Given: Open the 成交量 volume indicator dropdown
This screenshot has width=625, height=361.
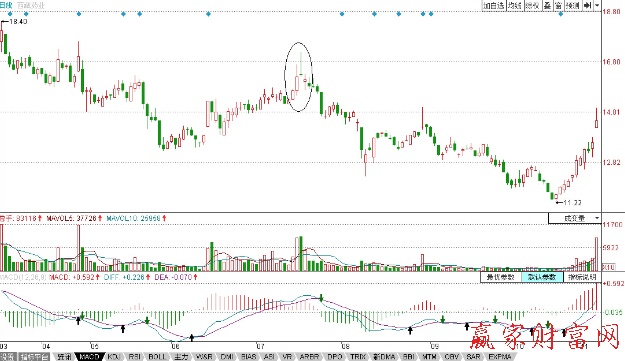Looking at the screenshot, I should click(x=575, y=218).
